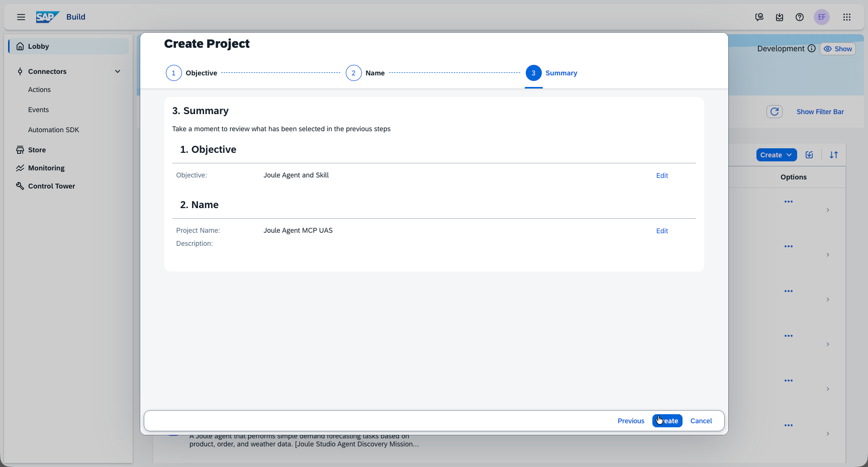This screenshot has width=868, height=467.
Task: Click the Build product title
Action: pos(76,17)
